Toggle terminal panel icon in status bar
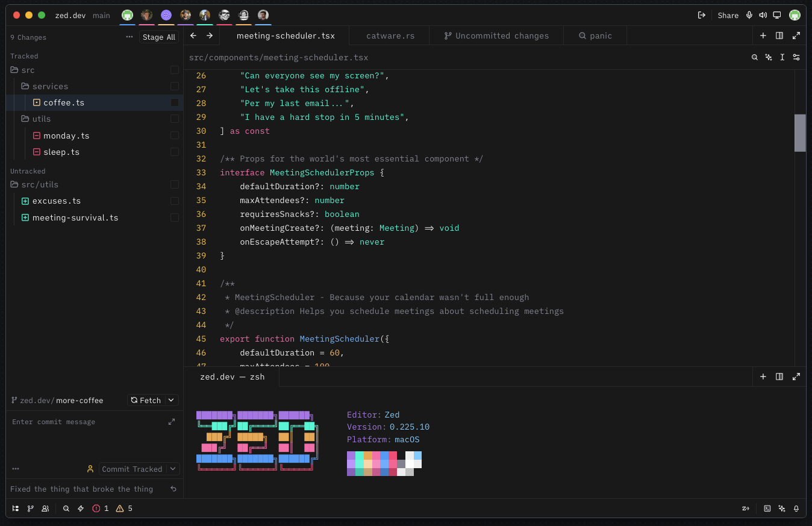The image size is (812, 526). tap(767, 509)
